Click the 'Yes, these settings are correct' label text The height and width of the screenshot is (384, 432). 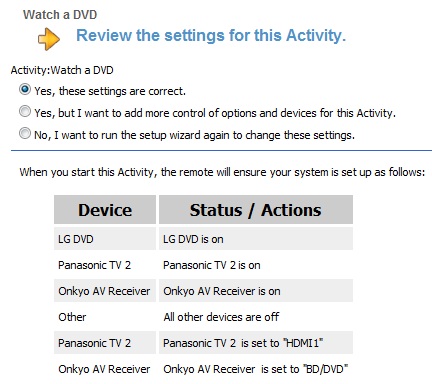pos(110,91)
